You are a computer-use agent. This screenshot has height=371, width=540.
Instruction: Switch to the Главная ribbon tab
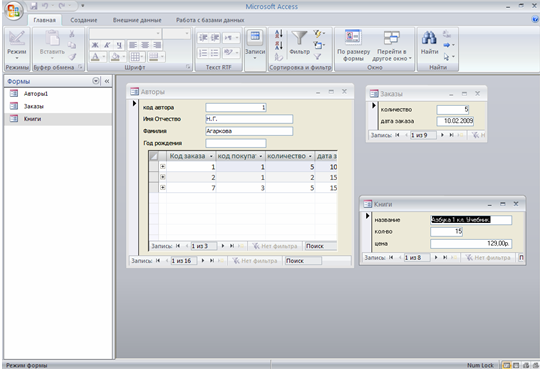[x=44, y=20]
